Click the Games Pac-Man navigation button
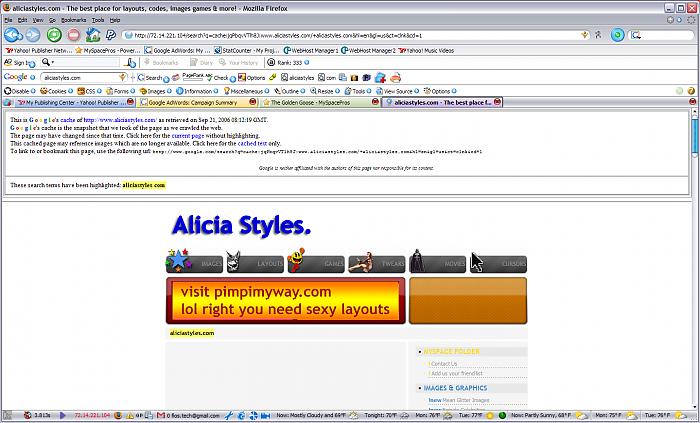Screen dimensions: 700x423 pyautogui.click(x=316, y=261)
